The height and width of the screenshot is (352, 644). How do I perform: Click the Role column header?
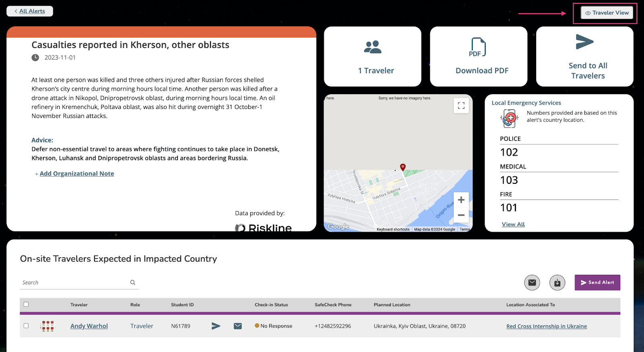point(135,305)
